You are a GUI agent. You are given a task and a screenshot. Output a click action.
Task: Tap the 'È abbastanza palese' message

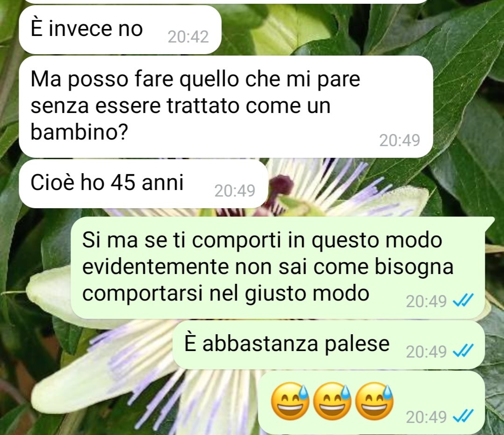point(329,345)
